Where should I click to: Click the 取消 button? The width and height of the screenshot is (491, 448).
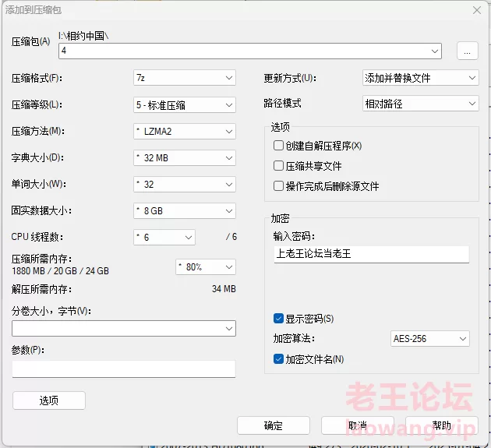pos(357,425)
